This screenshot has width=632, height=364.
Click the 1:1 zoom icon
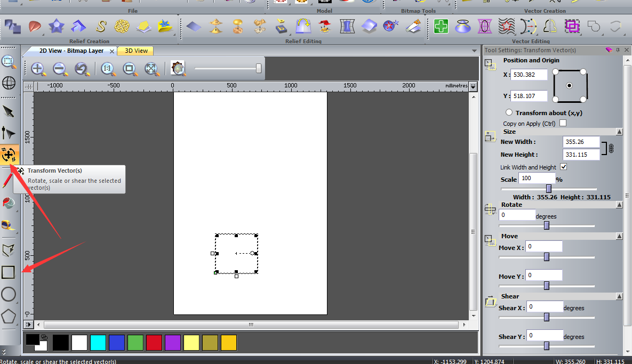coord(107,68)
